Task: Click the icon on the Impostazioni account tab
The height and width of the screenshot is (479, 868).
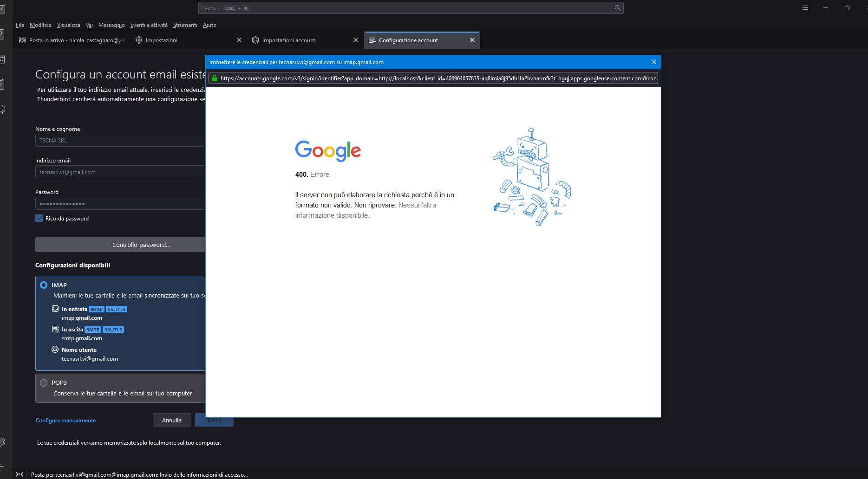Action: 255,40
